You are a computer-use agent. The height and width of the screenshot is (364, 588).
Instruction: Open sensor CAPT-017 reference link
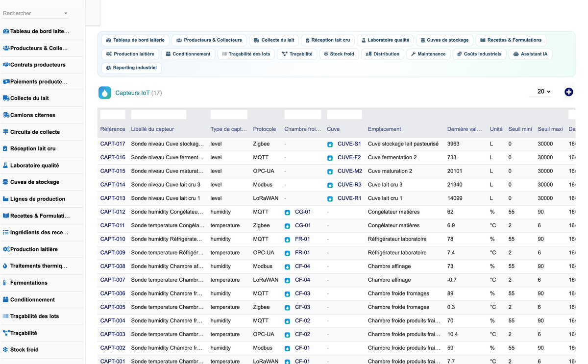tap(113, 144)
